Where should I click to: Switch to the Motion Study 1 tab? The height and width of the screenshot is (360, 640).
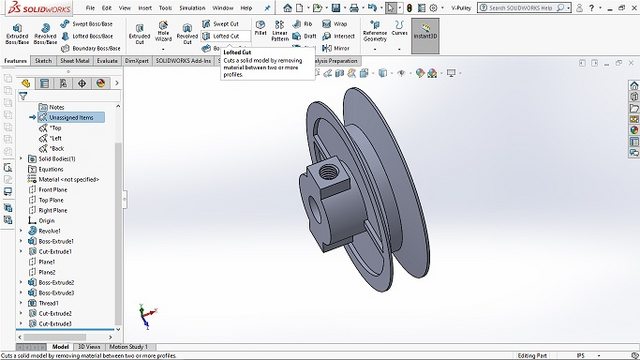[x=129, y=347]
